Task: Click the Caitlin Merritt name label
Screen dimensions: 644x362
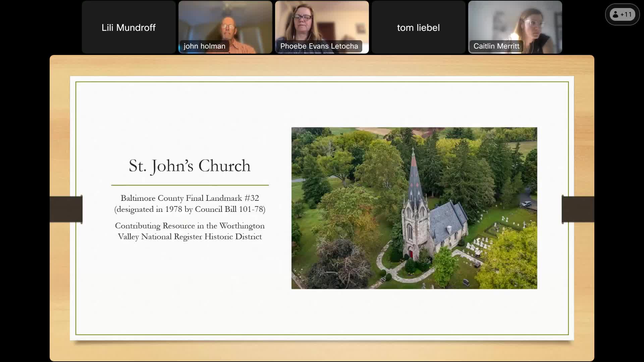Action: pyautogui.click(x=496, y=46)
